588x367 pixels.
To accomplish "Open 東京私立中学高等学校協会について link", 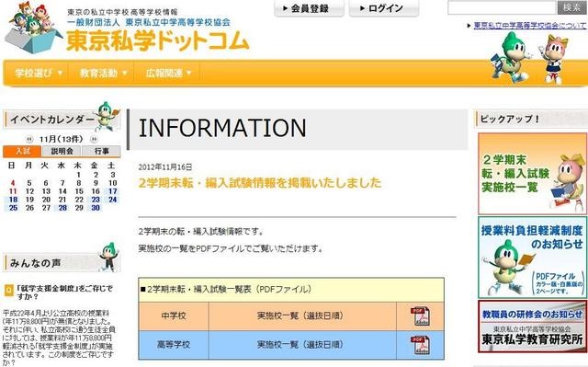I will tap(529, 26).
